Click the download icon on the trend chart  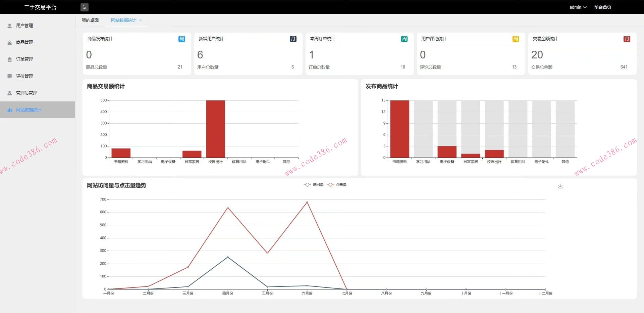pos(560,186)
